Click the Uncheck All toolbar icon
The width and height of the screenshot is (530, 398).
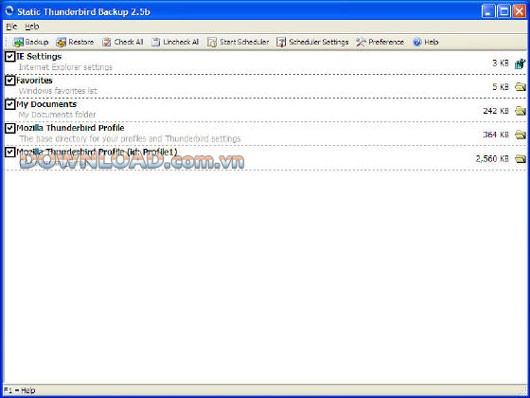tap(155, 42)
